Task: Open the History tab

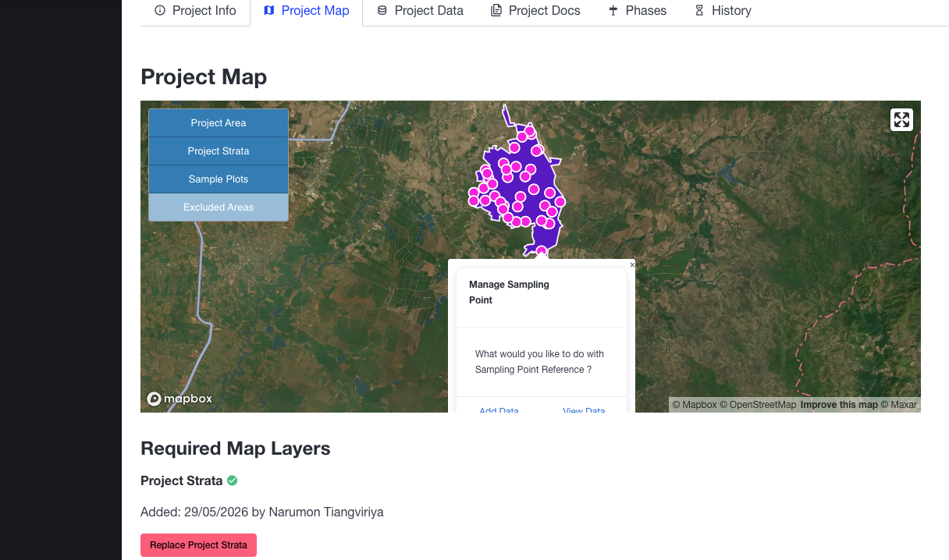Action: 723,11
